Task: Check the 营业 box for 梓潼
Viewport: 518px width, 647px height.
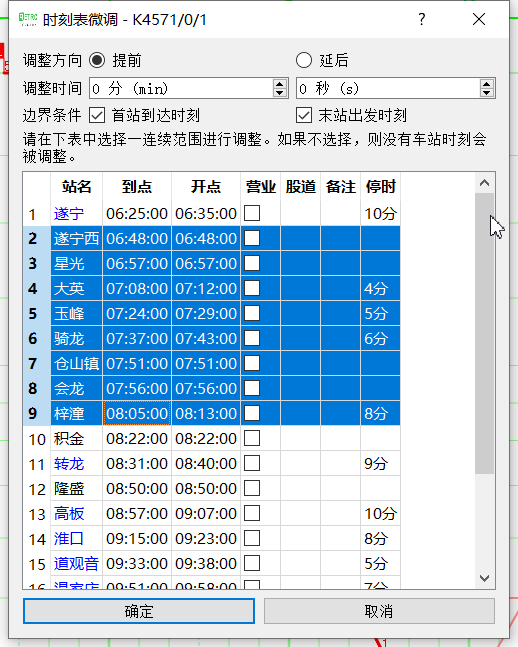Action: coord(252,413)
